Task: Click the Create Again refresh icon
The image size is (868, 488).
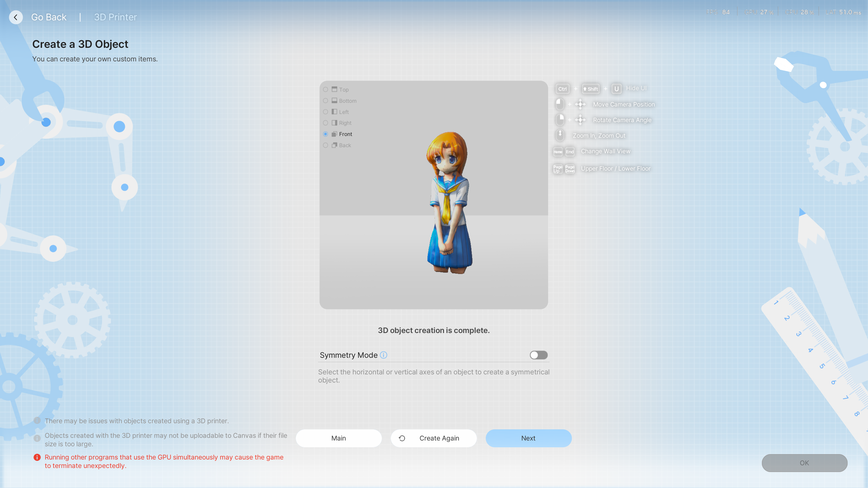Action: [402, 438]
